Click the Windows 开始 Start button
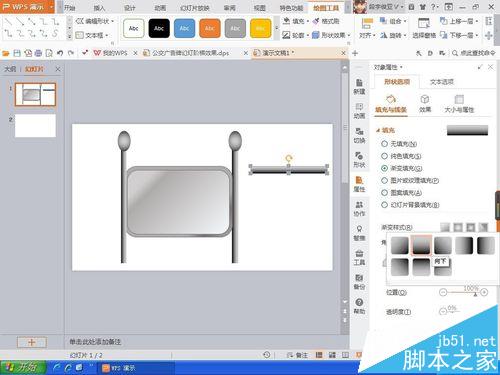Screen dimensions: 500x375 [23, 368]
